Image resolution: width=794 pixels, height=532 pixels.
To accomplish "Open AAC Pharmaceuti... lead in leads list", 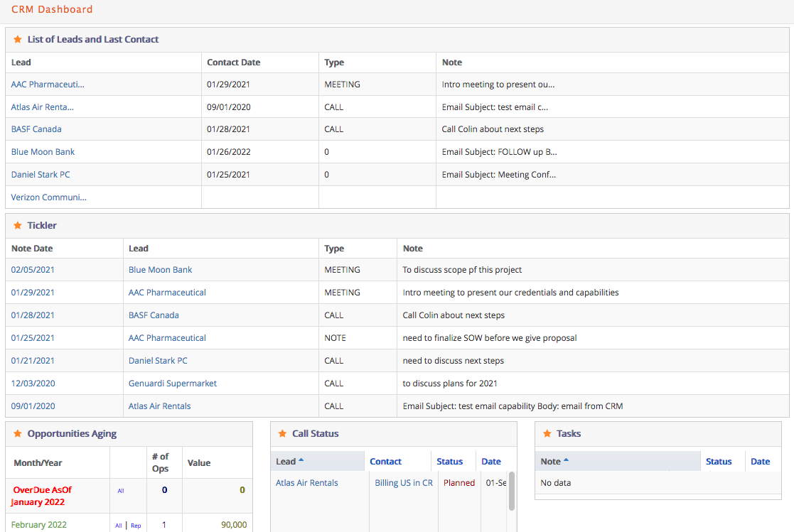I will click(48, 85).
